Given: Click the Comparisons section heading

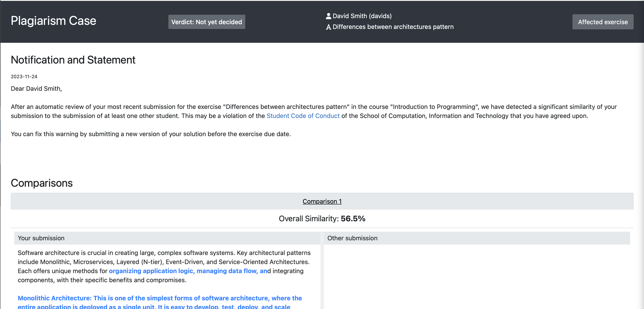Looking at the screenshot, I should pyautogui.click(x=42, y=183).
